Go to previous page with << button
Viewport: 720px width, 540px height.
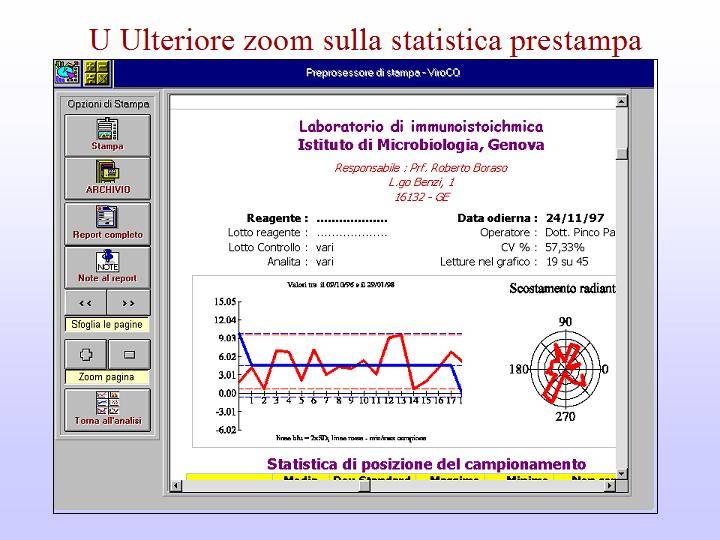pos(86,302)
